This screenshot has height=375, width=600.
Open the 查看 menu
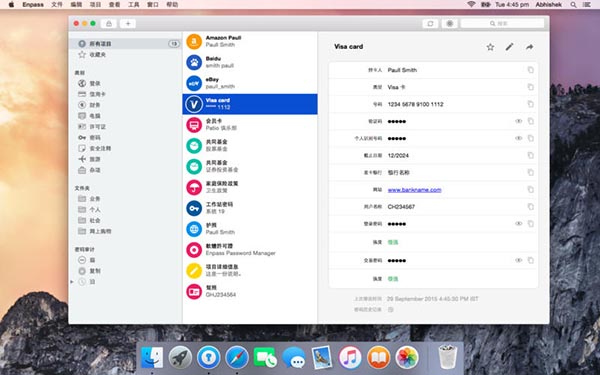[x=114, y=5]
